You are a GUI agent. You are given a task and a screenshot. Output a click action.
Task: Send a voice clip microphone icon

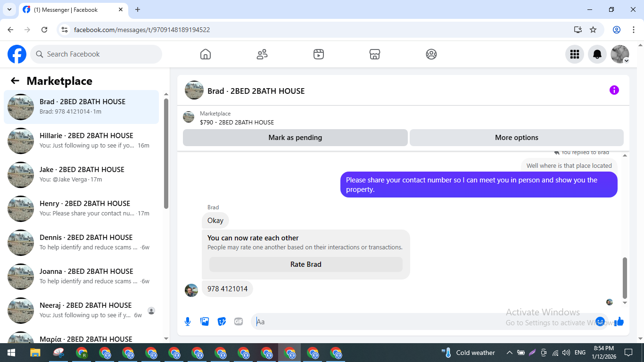188,321
